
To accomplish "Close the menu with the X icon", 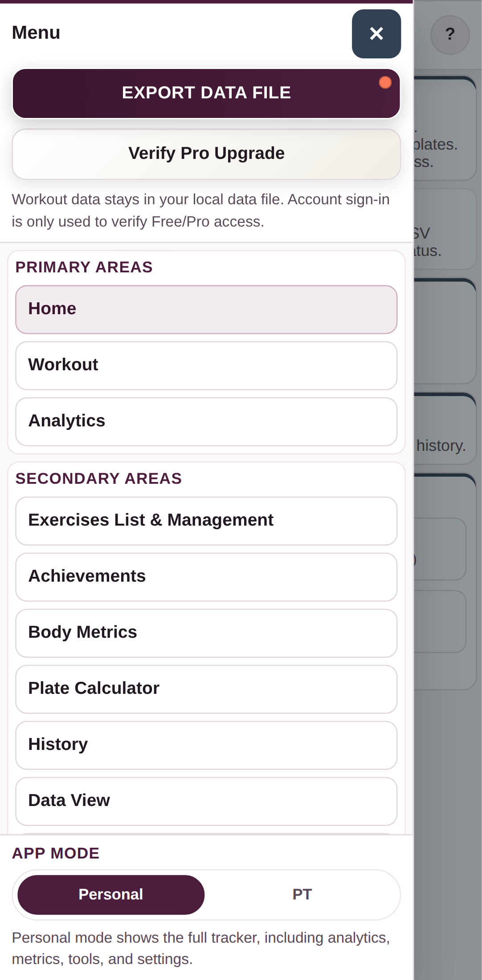I will pos(376,34).
